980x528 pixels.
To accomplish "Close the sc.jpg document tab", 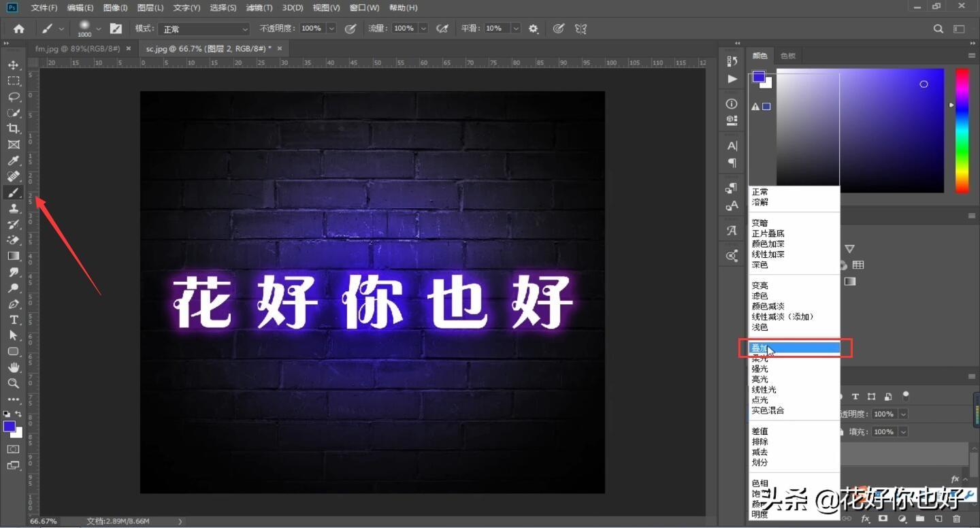I will (x=279, y=48).
